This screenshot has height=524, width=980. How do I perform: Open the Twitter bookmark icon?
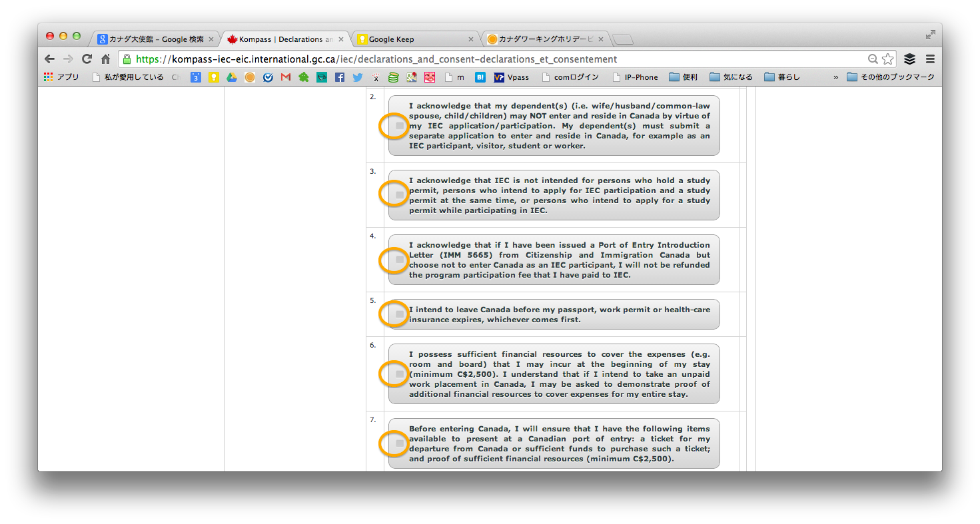point(358,77)
